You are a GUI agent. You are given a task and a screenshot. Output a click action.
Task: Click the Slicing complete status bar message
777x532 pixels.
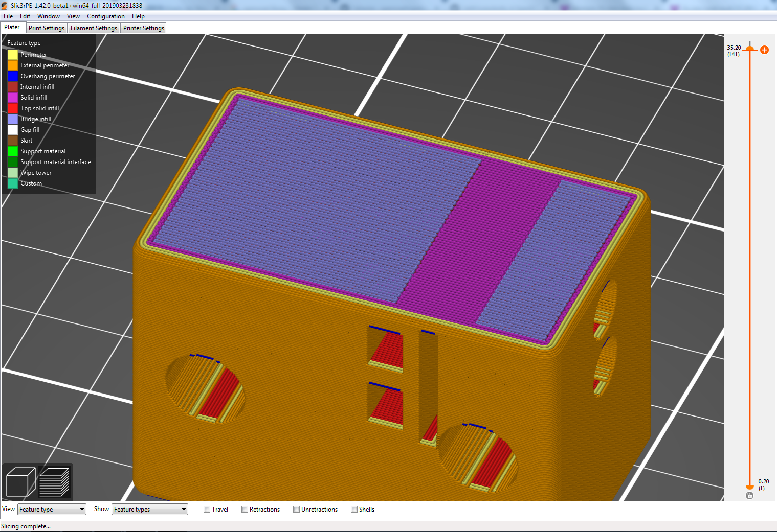[x=27, y=526]
